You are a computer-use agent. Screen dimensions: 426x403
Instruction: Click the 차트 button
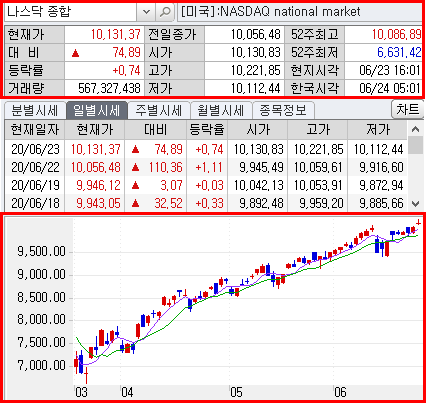(407, 109)
